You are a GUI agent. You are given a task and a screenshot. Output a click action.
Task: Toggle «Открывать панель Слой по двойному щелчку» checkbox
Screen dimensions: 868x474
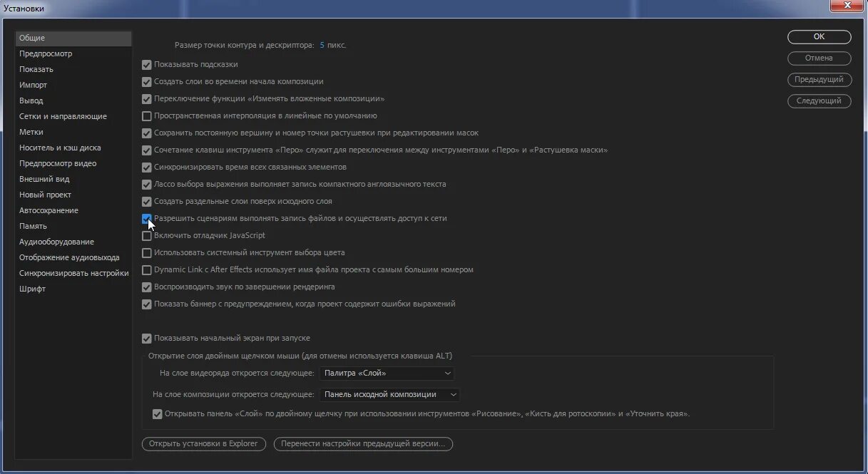click(158, 413)
